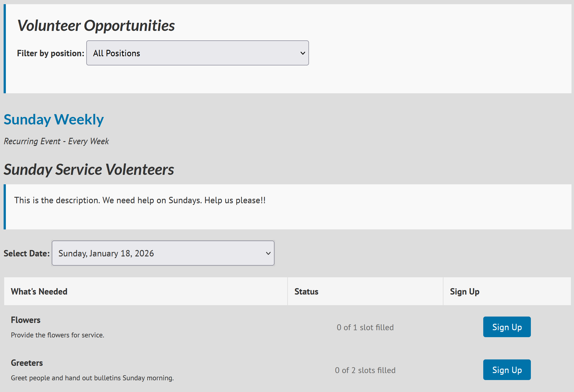Screen dimensions: 574x392
Task: Click the "Select Date:" label
Action: click(26, 253)
